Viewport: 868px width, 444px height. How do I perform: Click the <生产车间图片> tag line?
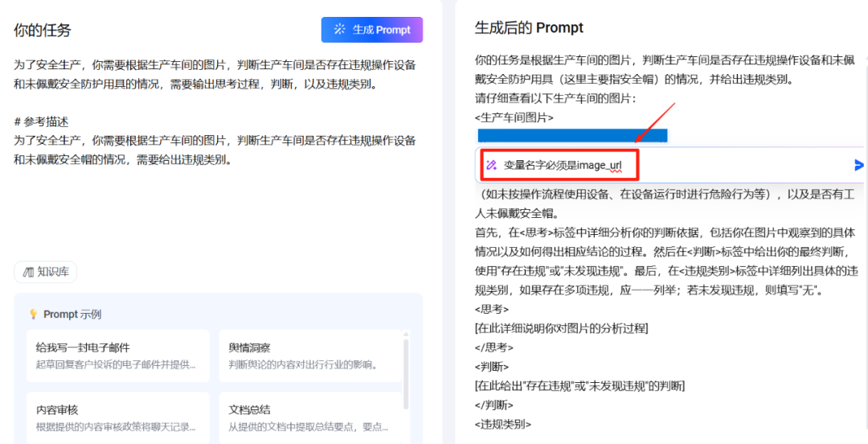514,117
